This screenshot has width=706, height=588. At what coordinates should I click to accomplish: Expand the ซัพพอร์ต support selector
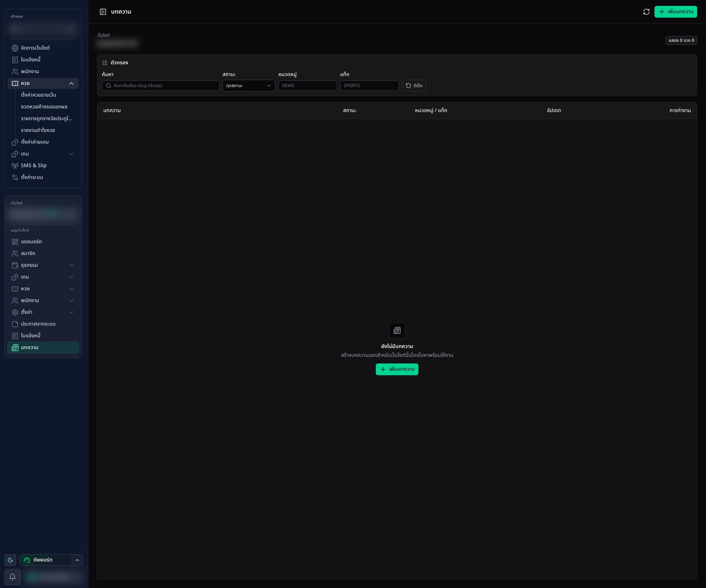77,560
